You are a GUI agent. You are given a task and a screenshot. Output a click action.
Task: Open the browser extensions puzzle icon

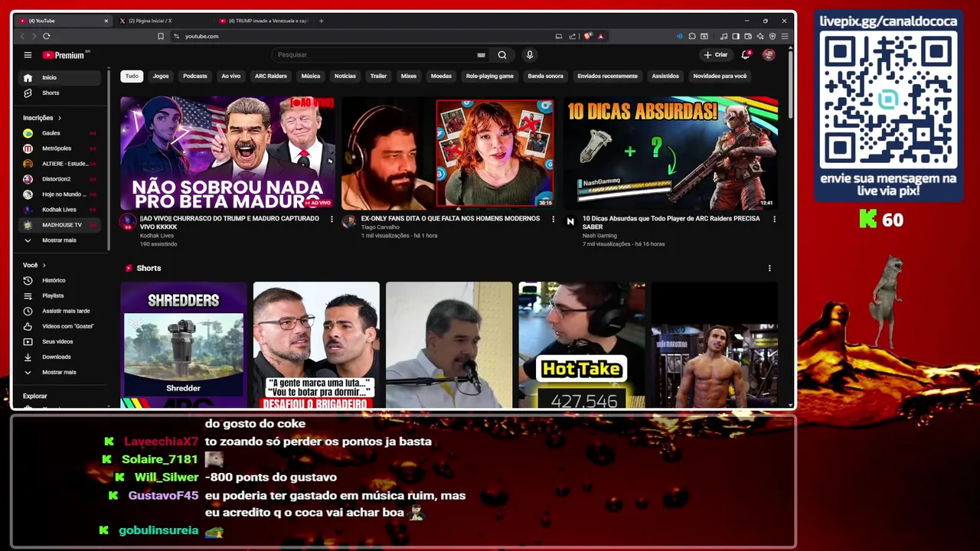(692, 36)
